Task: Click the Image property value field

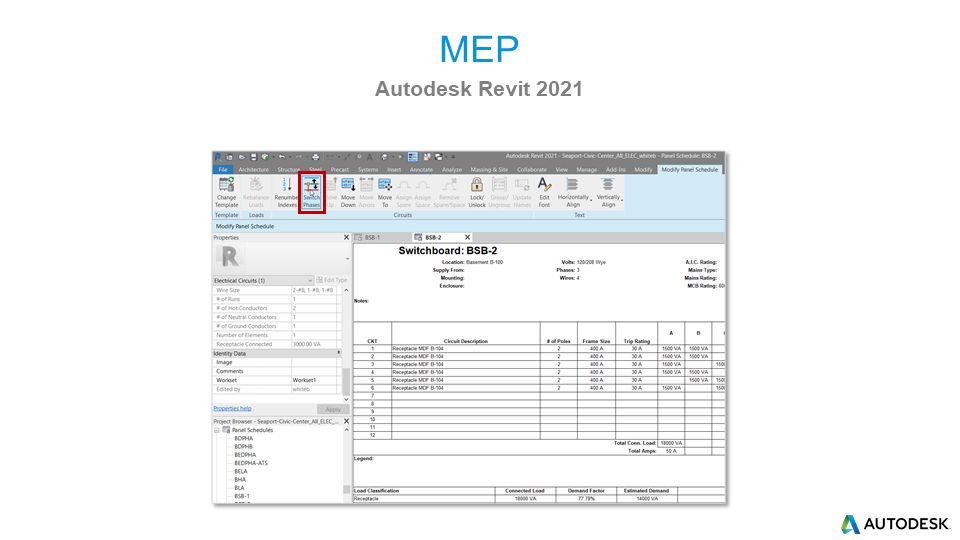Action: [315, 362]
